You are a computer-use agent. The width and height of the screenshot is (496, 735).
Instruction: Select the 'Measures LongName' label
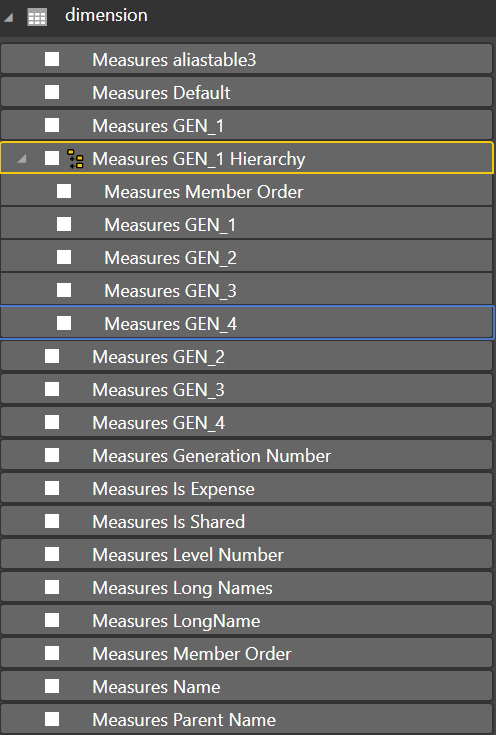[176, 622]
